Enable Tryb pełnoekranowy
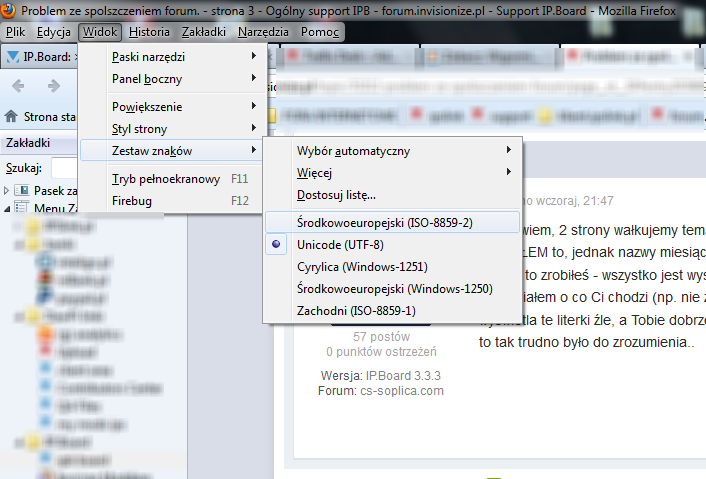Screen dimensions: 706x479 pos(172,179)
